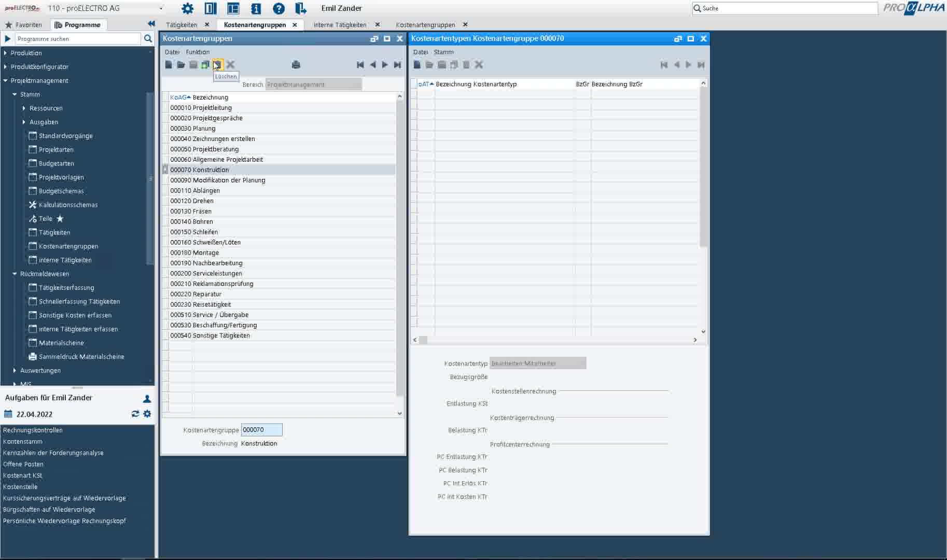Open the settings gear in top toolbar
The width and height of the screenshot is (947, 560).
[x=187, y=8]
